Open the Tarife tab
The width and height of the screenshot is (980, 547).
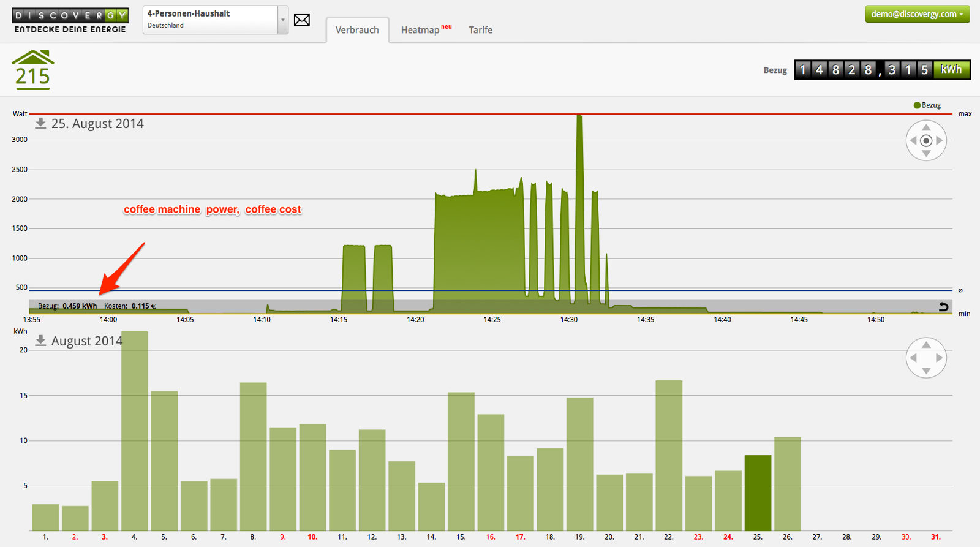pos(480,30)
